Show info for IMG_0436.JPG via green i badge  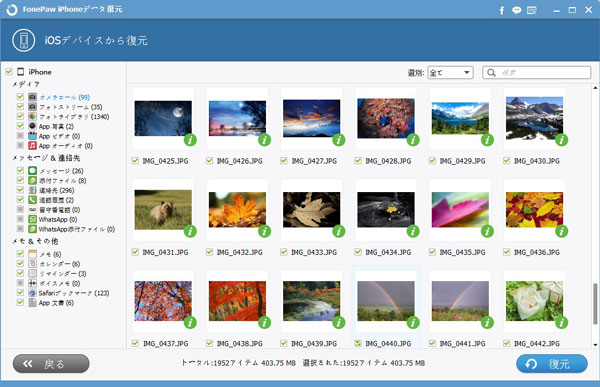click(561, 231)
